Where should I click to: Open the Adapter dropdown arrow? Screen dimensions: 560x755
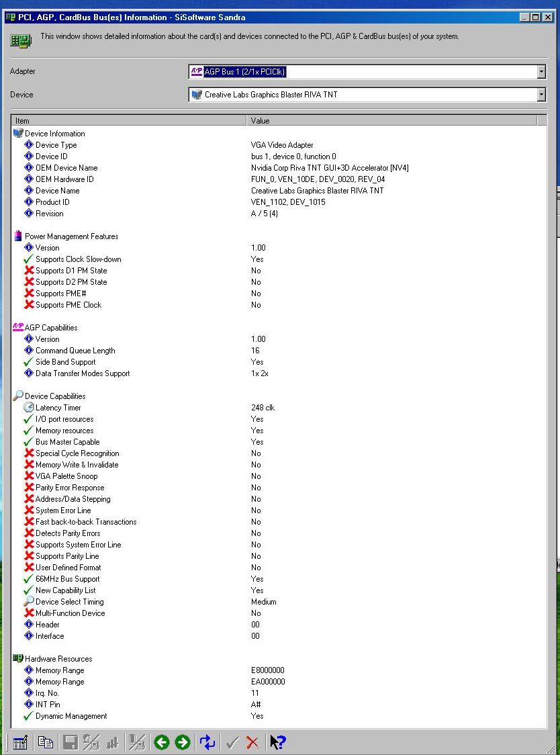541,71
